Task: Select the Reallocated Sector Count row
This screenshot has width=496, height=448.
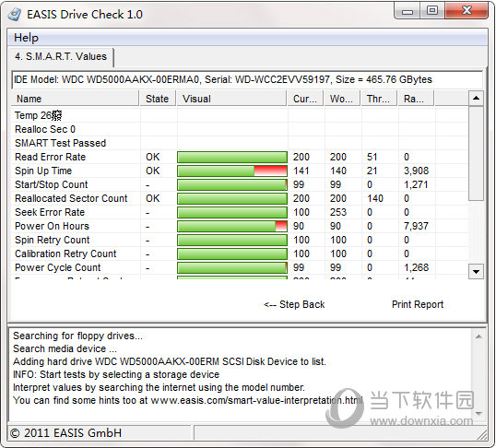Action: (x=240, y=198)
